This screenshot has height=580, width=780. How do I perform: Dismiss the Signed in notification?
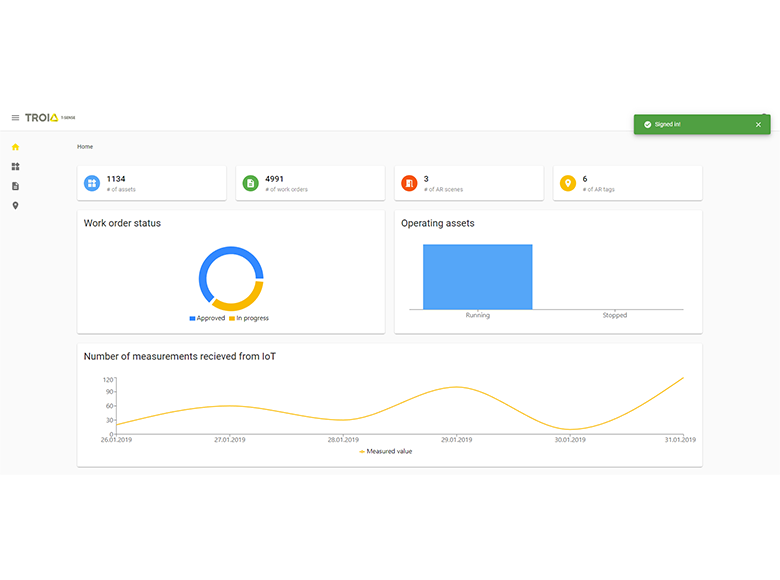pos(758,125)
